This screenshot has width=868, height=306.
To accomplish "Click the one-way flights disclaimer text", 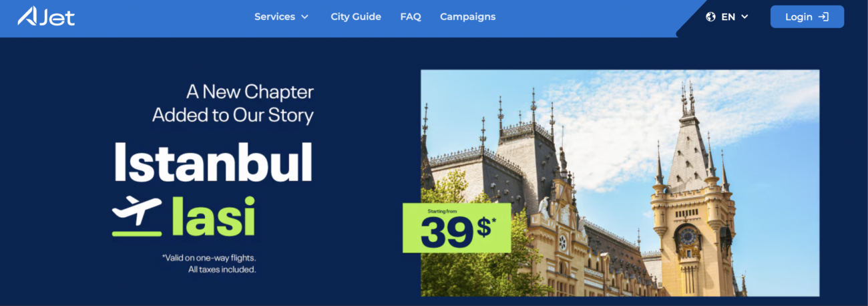I will pyautogui.click(x=209, y=263).
